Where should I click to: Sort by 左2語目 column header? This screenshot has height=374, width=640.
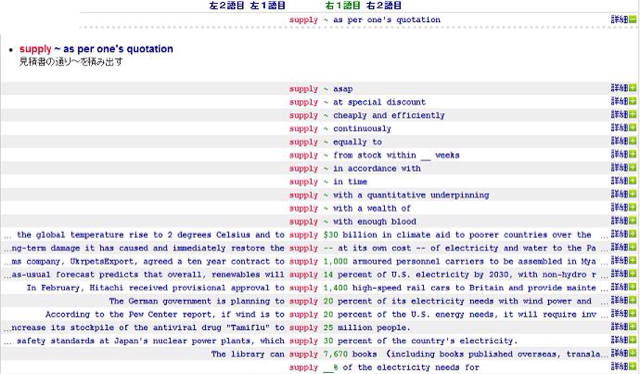(227, 5)
